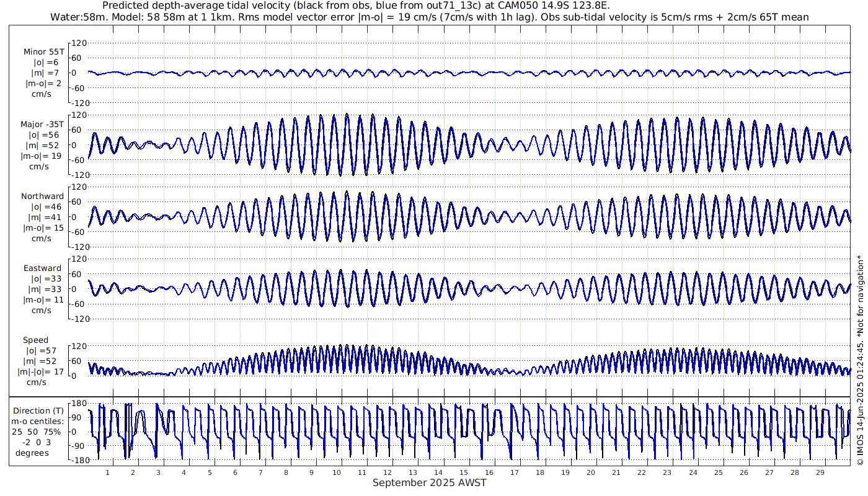868x496 pixels.
Task: Click the "Minor 55T" panel label
Action: (43, 51)
